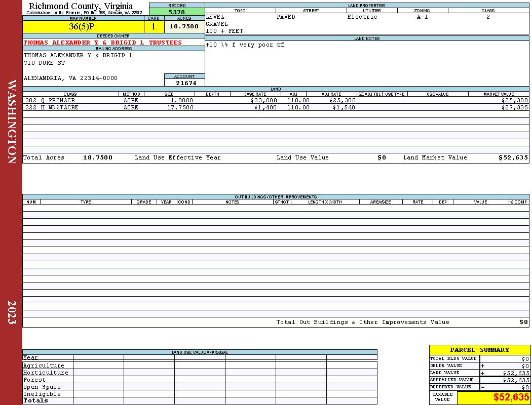The width and height of the screenshot is (532, 405).
Task: Click the METHOD column header in land table
Action: (131, 94)
